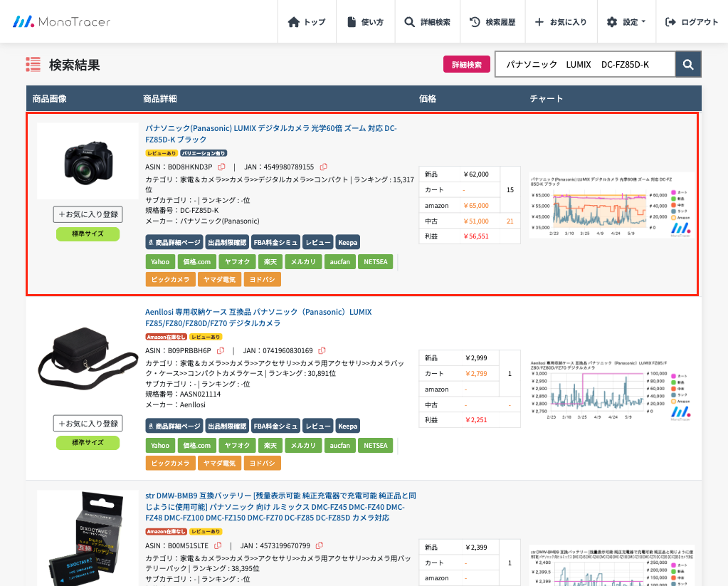This screenshot has height=586, width=728.
Task: Search ビックカメラ for the Aenllosi case
Action: tap(170, 463)
